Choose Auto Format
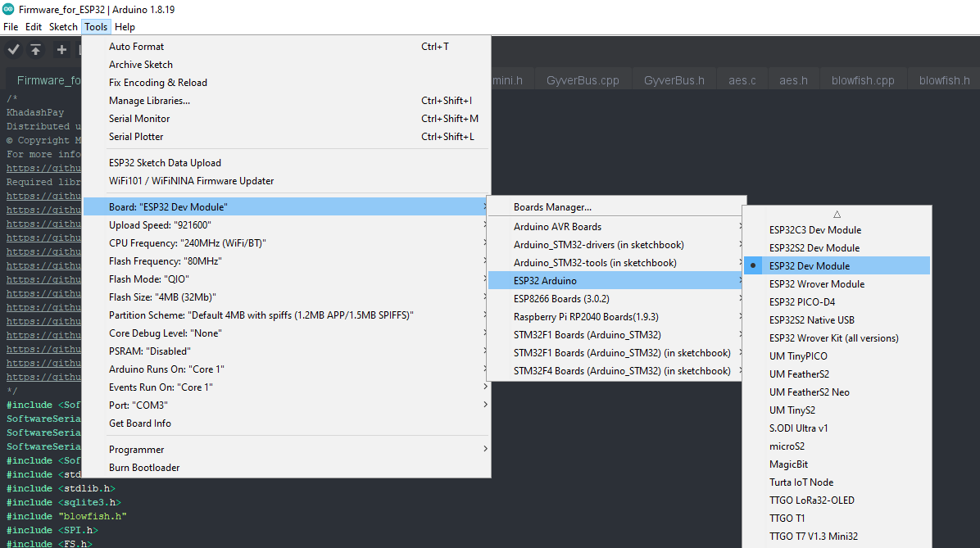980x548 pixels. (287, 46)
